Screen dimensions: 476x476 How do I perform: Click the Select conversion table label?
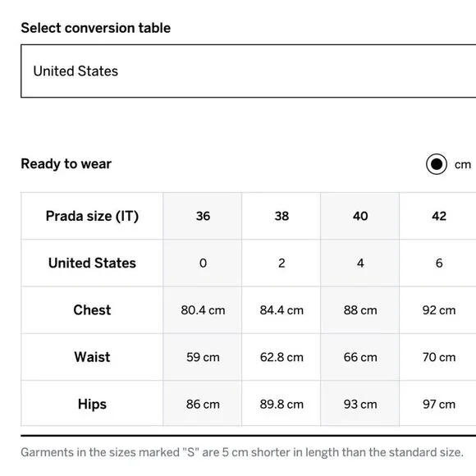pos(96,28)
